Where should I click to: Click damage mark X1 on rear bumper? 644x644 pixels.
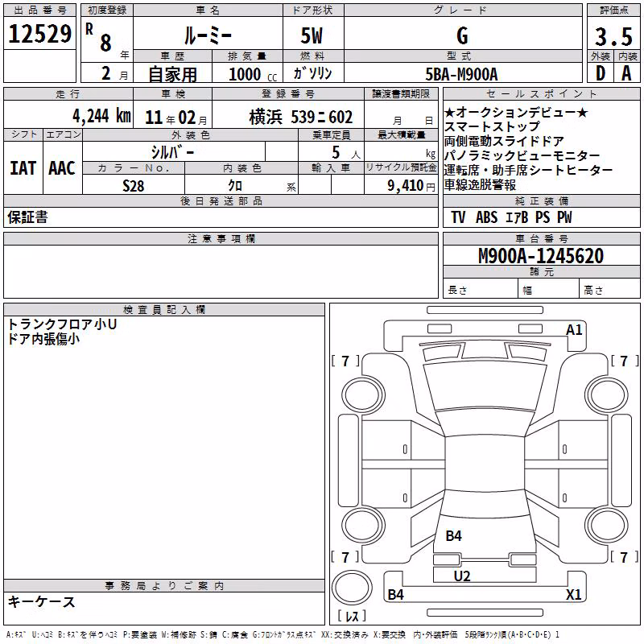[573, 595]
